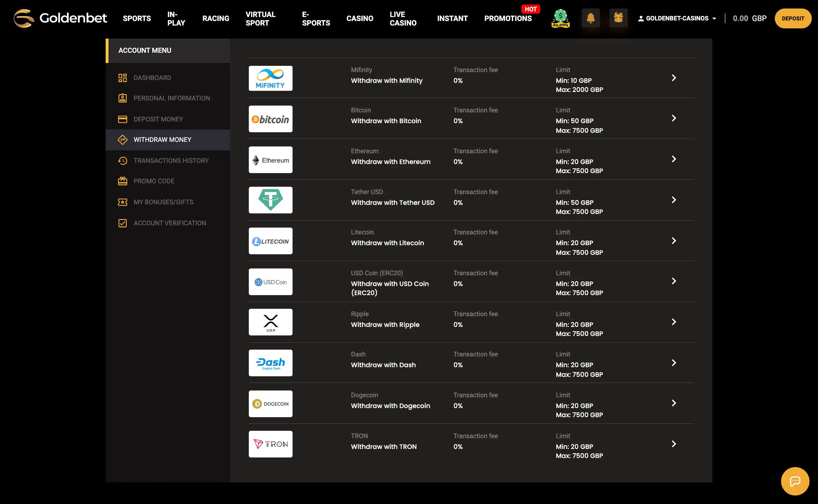
Task: Select the USD Coin logo tile
Action: (271, 282)
